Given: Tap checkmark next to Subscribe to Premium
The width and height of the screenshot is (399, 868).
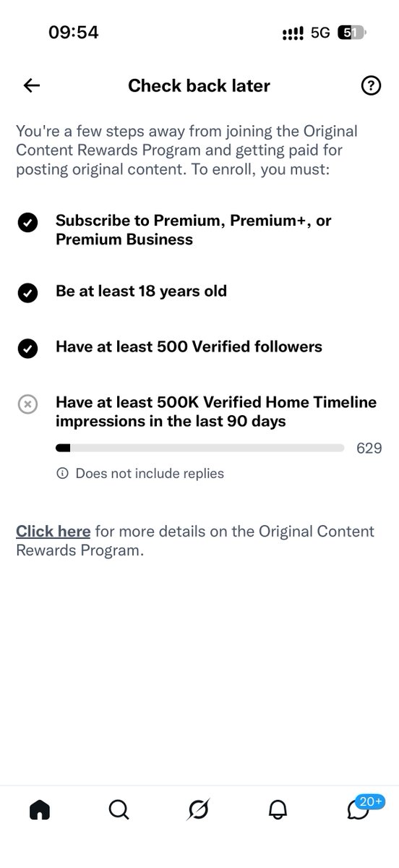Looking at the screenshot, I should click(27, 224).
